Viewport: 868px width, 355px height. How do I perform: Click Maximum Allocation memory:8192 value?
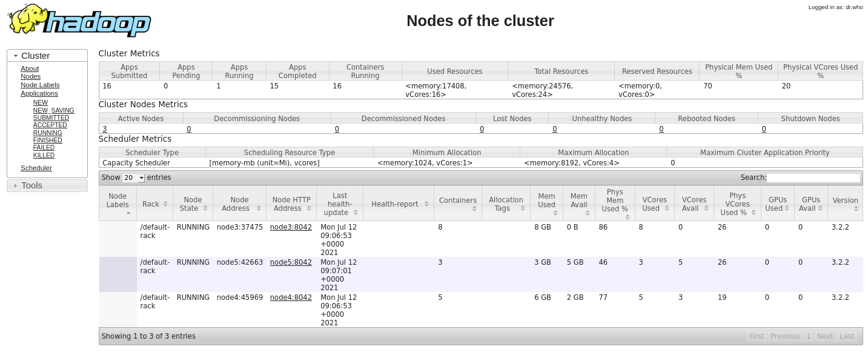pos(572,163)
